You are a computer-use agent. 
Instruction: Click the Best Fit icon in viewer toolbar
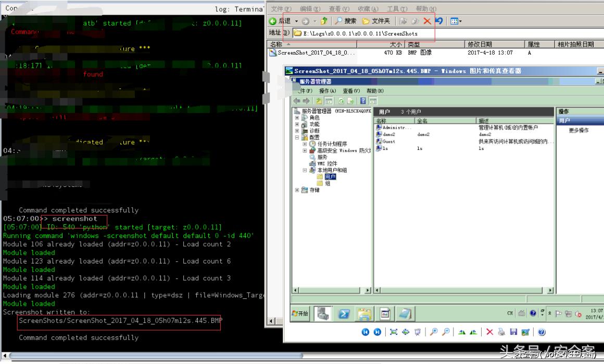[394, 332]
